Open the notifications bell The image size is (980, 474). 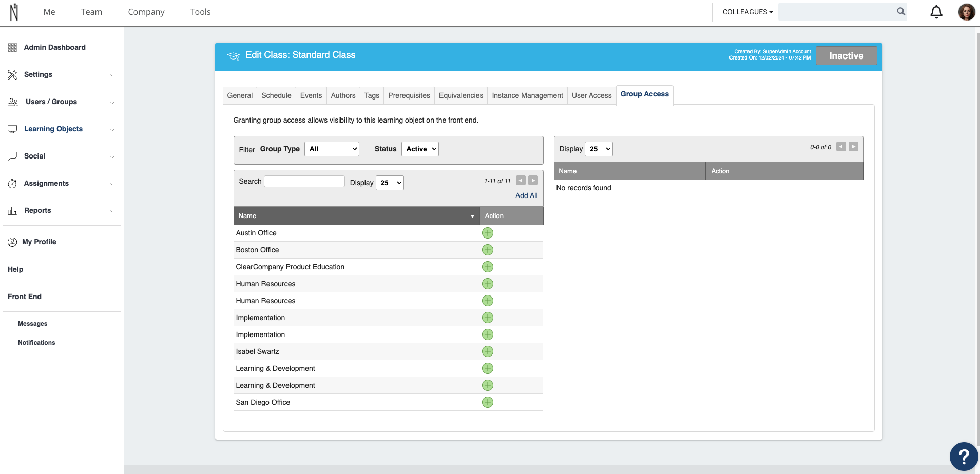point(936,12)
